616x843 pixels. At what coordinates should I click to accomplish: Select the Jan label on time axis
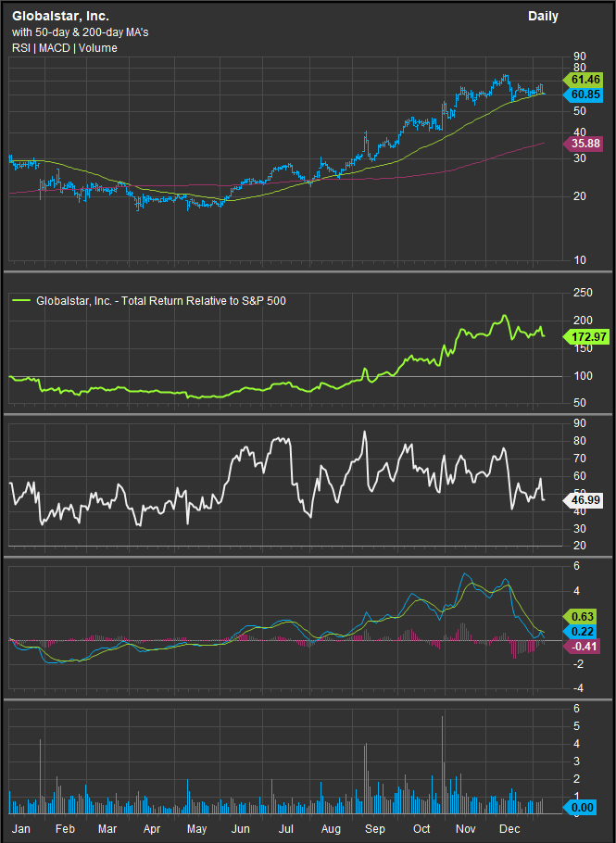(18, 829)
